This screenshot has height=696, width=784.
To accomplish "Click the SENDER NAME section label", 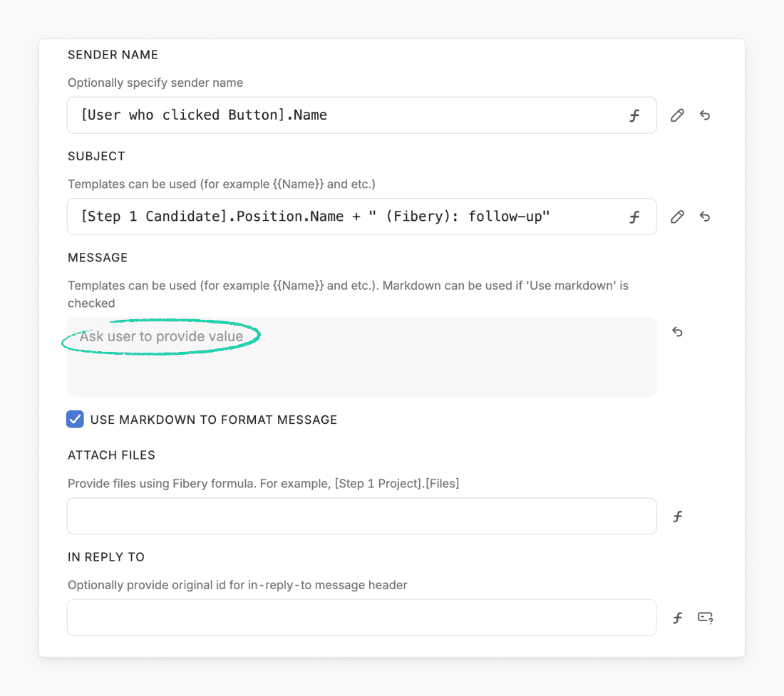I will point(113,55).
